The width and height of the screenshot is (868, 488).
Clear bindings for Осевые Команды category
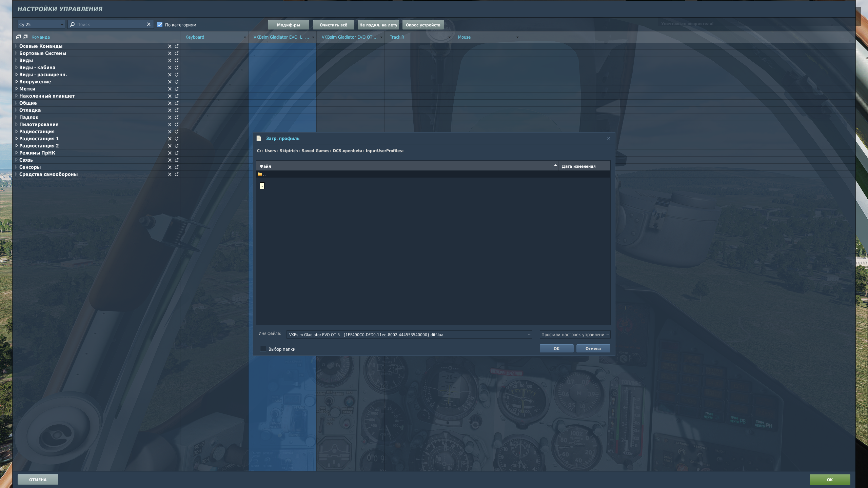click(x=170, y=46)
